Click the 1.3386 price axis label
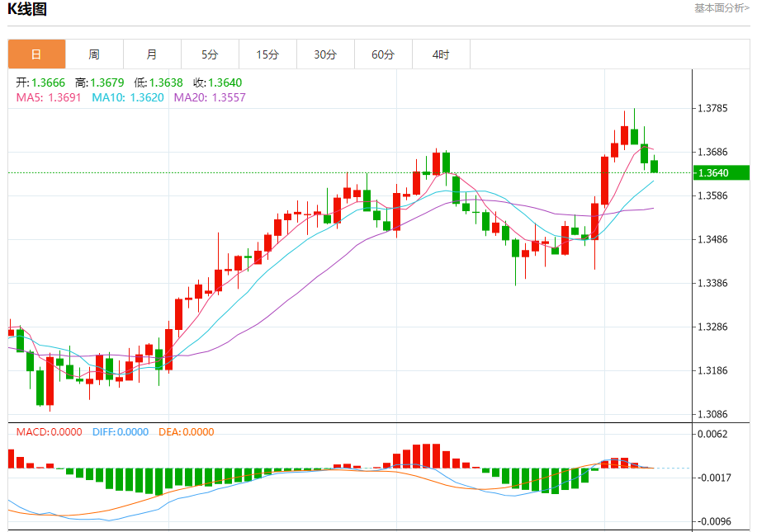This screenshot has width=757, height=532. tap(712, 283)
